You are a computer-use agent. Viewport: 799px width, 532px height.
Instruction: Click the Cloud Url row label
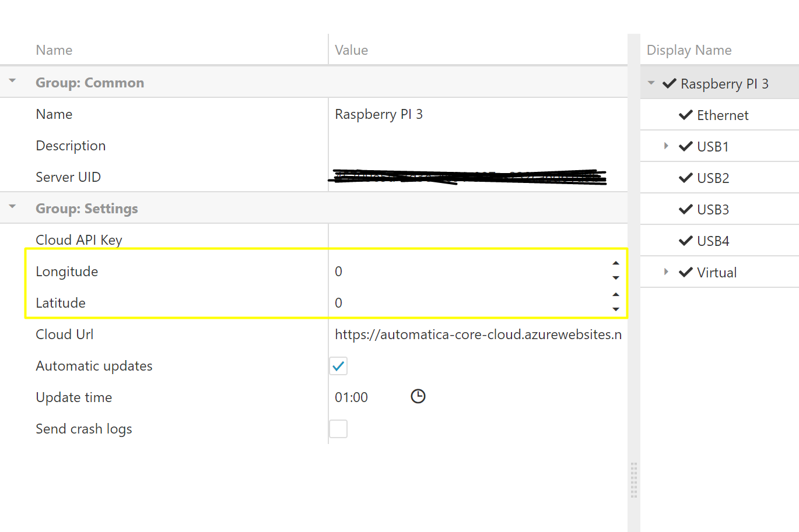[65, 334]
